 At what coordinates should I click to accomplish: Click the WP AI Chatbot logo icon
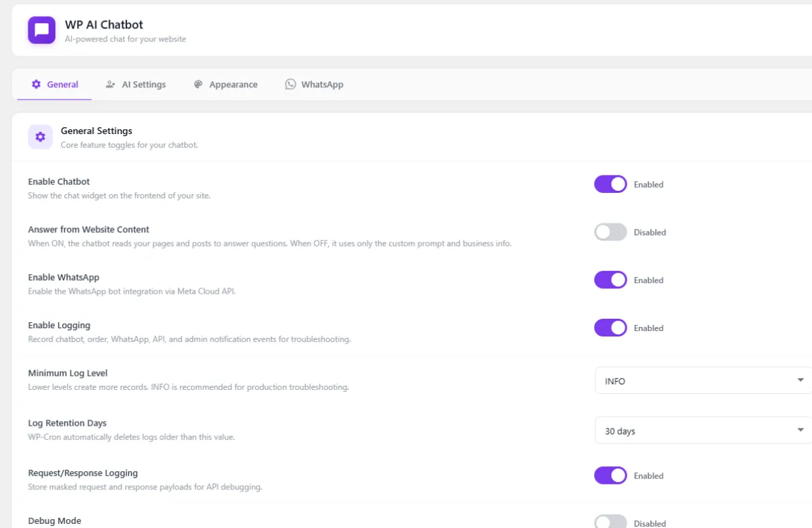(x=41, y=30)
